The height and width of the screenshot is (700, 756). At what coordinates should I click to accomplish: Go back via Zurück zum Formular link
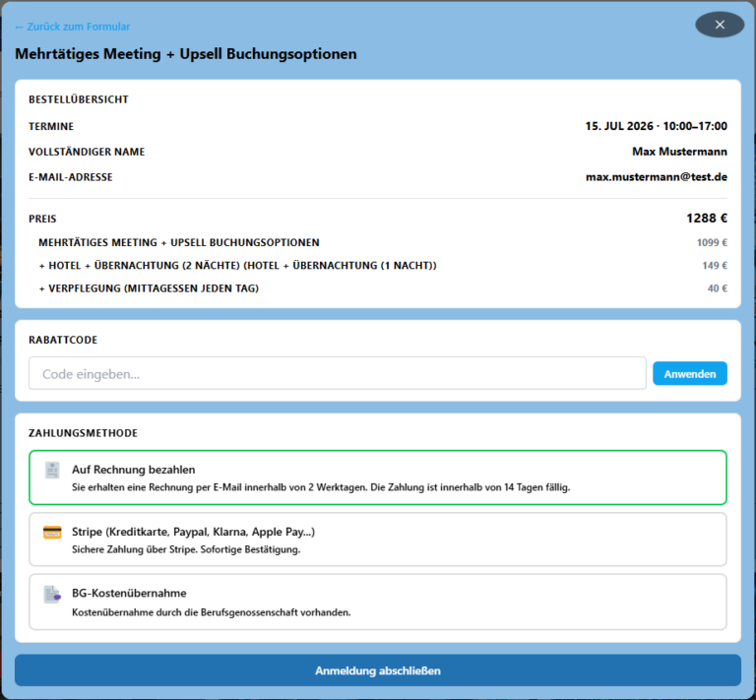click(72, 27)
